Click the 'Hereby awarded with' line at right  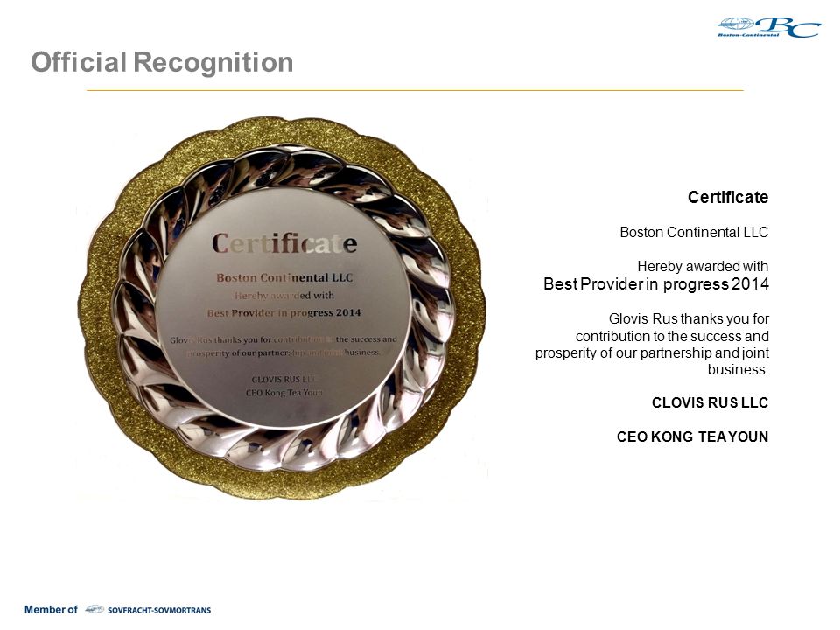[703, 266]
